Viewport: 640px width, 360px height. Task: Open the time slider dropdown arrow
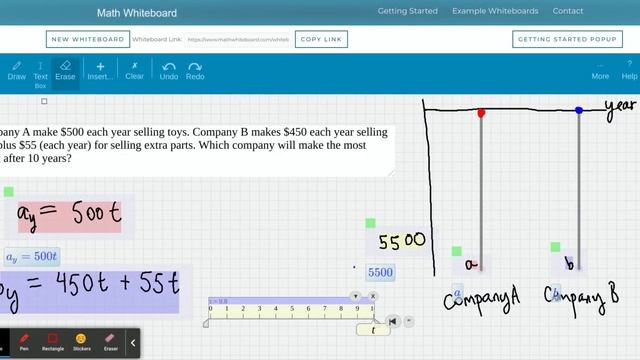[x=356, y=296]
